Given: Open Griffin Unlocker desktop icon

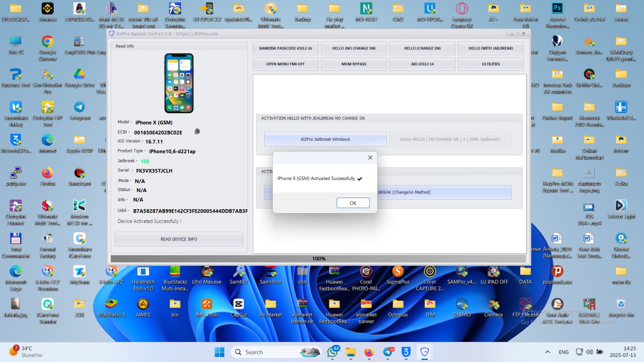Looking at the screenshot, I should pos(589,78).
